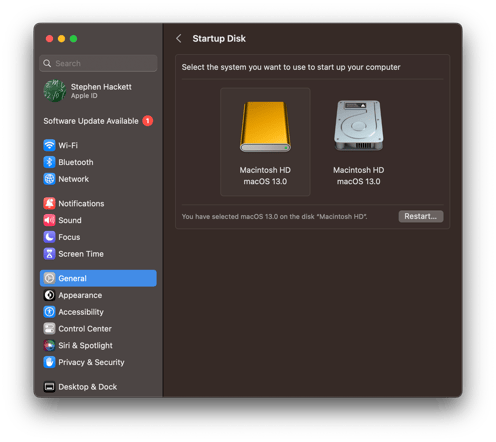Click the Control Center icon
Viewport: 496px width, 442px height.
point(49,329)
